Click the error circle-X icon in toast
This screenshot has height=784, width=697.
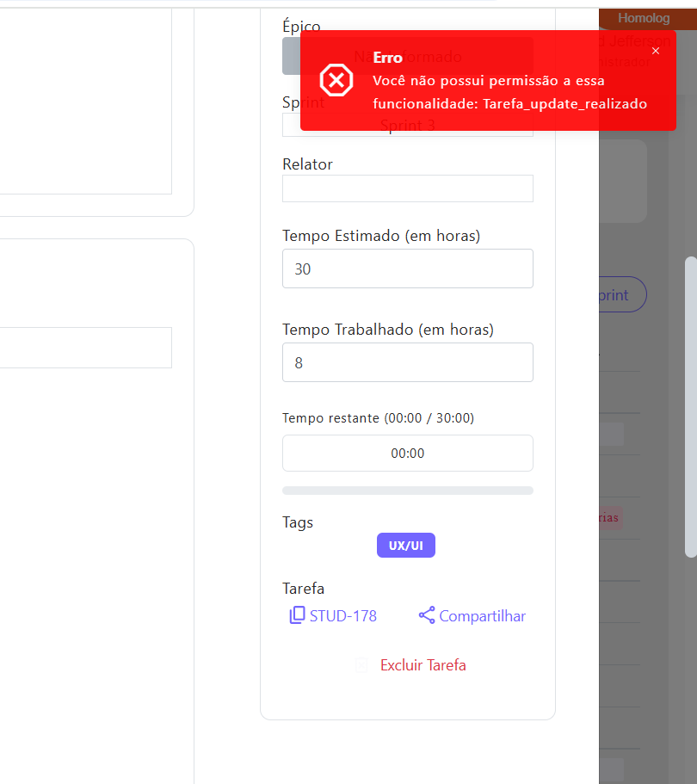tap(336, 81)
